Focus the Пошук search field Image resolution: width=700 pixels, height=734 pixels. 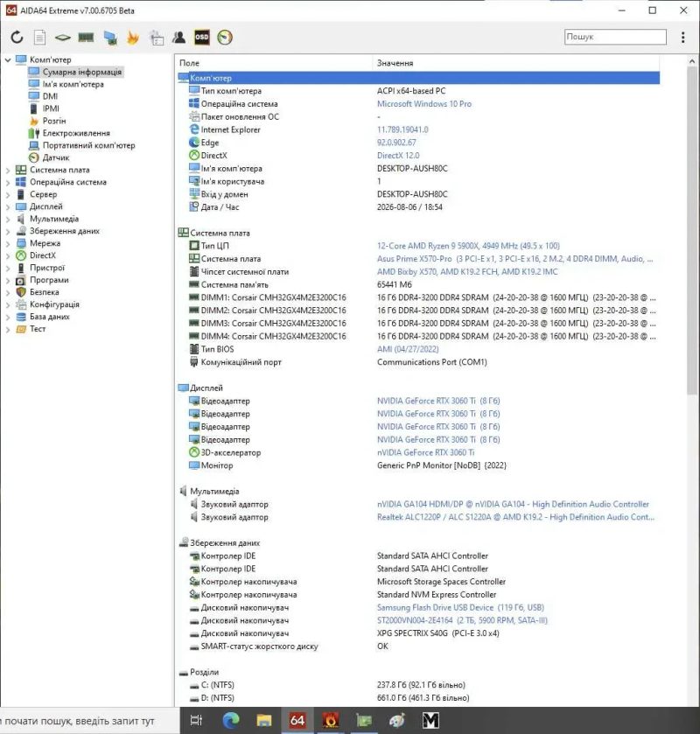pos(615,37)
